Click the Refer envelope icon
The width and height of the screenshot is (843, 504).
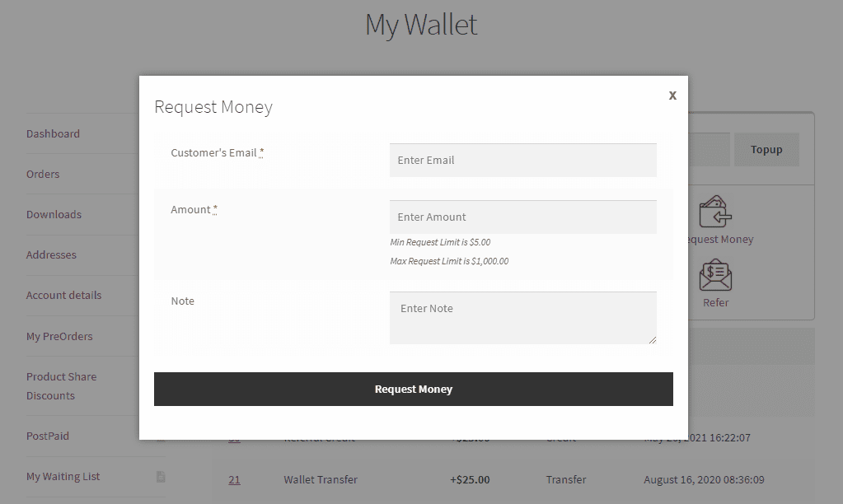(x=715, y=274)
